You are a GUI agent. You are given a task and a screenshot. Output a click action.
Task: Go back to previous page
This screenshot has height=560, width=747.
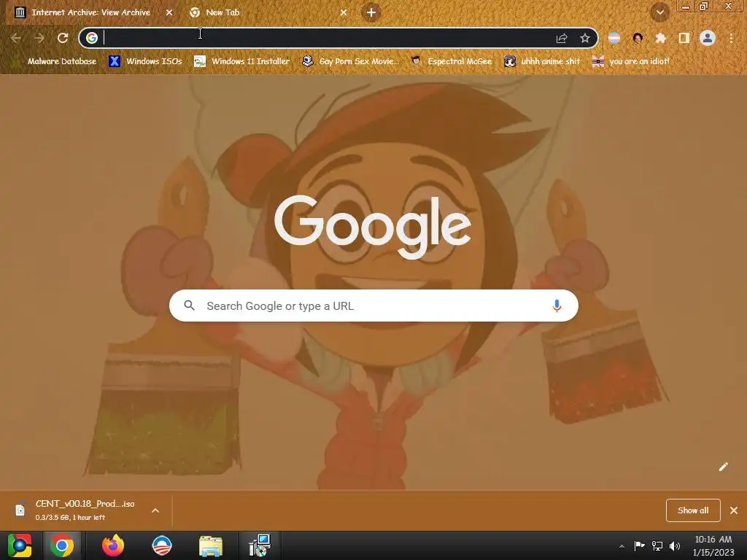coord(16,38)
